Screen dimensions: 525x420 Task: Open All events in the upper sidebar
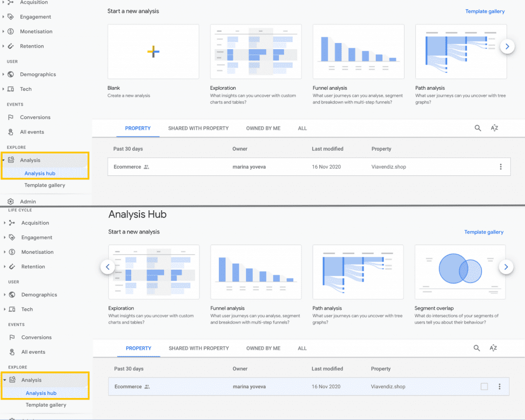32,132
